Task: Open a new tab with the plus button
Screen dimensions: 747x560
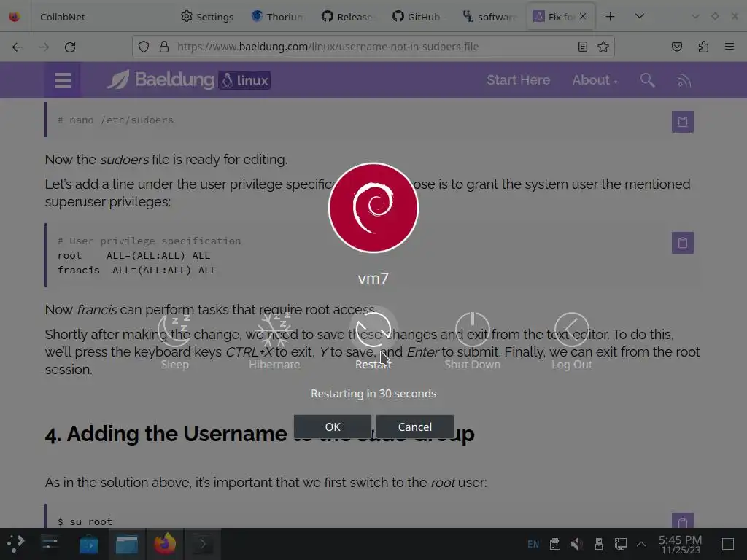Action: [x=610, y=17]
